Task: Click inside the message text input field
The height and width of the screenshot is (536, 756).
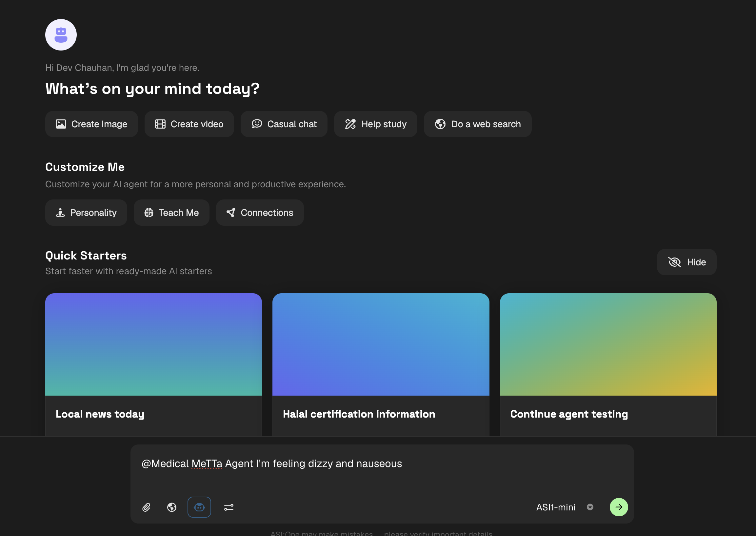Action: pos(382,472)
